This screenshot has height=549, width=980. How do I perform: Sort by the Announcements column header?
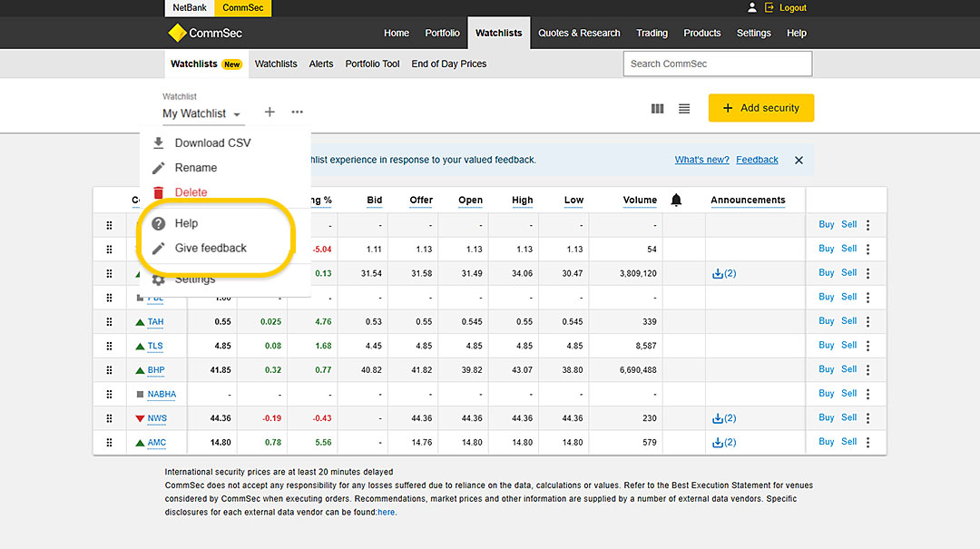748,201
